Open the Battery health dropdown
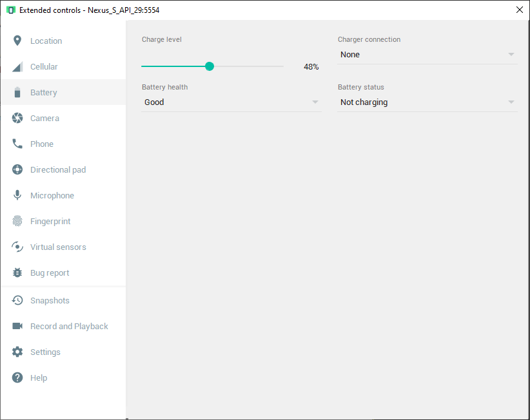The height and width of the screenshot is (420, 530). coord(231,102)
